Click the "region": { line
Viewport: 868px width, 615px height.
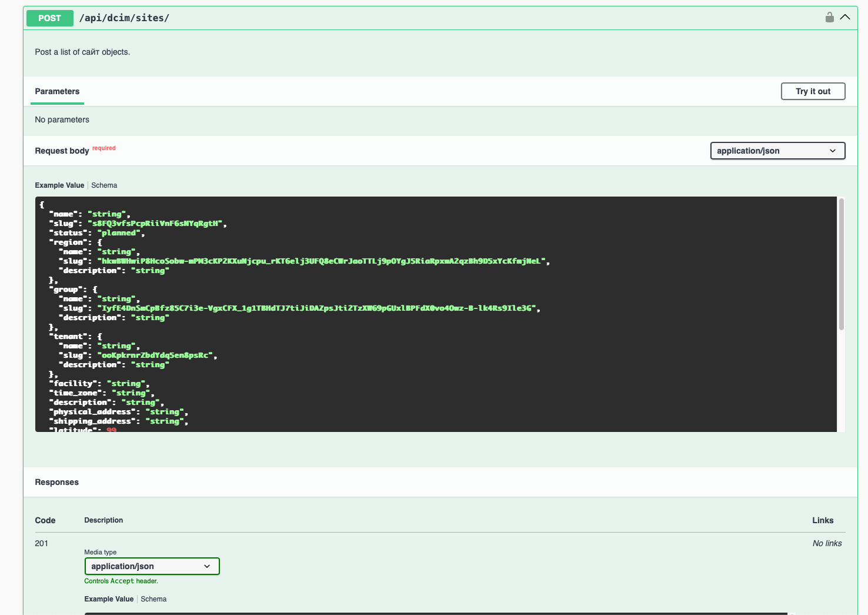(75, 242)
